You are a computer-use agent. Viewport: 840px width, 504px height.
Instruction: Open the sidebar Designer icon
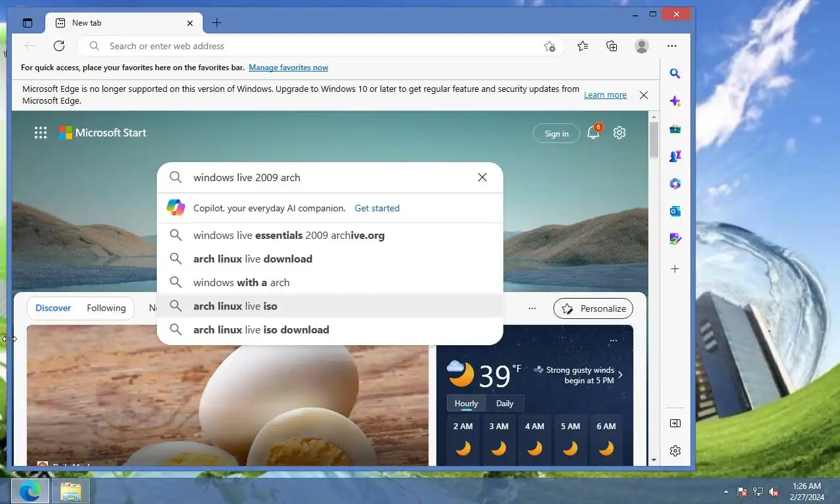pyautogui.click(x=675, y=239)
